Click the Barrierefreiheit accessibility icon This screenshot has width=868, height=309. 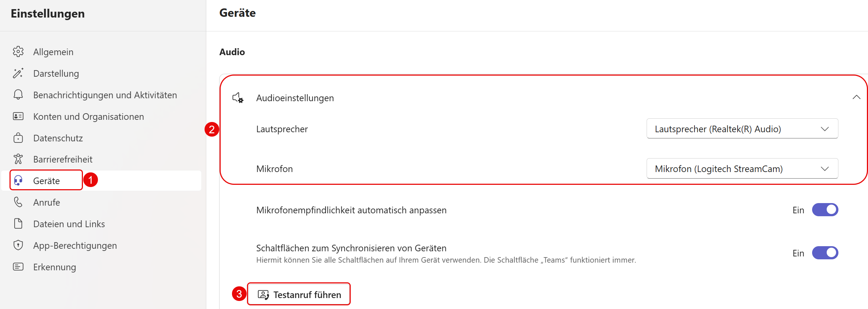point(18,159)
